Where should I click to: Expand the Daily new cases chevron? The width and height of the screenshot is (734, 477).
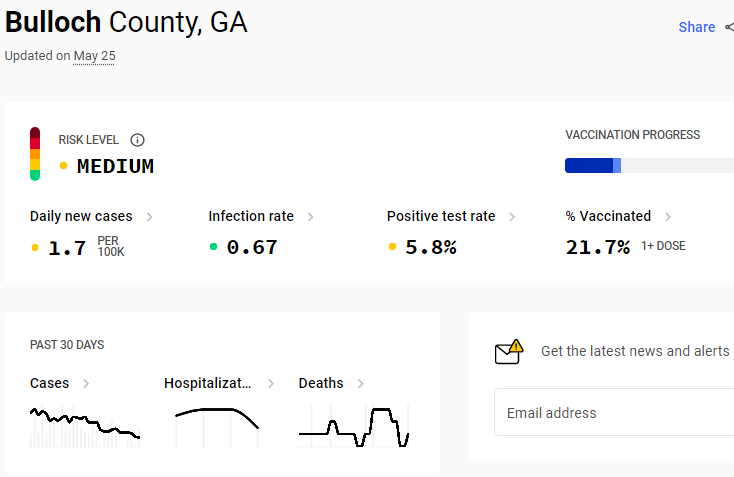click(x=149, y=217)
